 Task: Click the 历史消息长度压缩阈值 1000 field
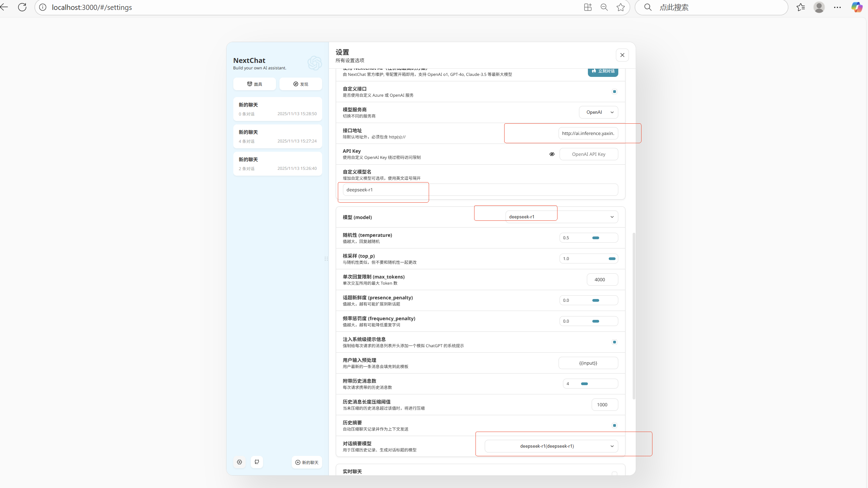605,405
